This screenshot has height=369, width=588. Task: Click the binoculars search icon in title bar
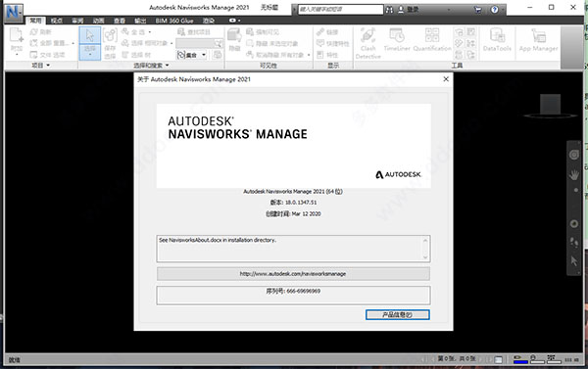coord(389,10)
